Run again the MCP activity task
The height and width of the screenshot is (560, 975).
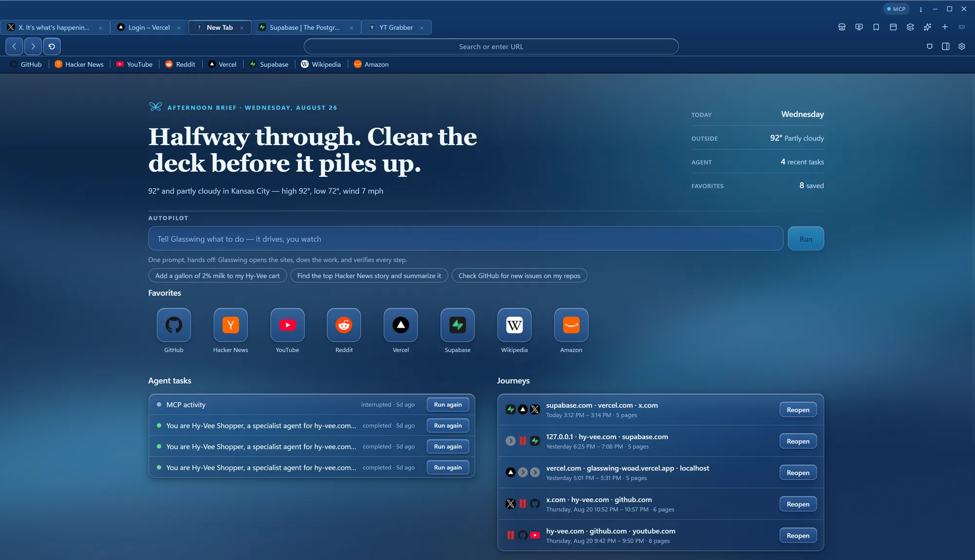click(448, 405)
